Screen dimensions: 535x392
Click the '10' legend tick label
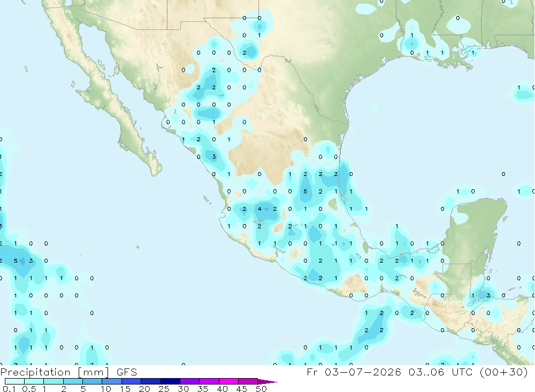(106, 389)
